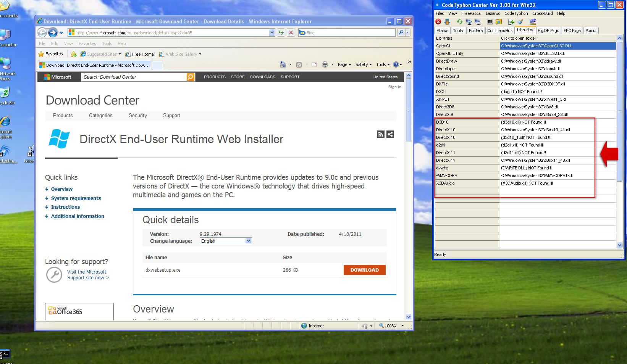Viewport: 627px width, 364px height.
Task: Switch to the Status tab in CodeTyphon
Action: click(x=442, y=31)
